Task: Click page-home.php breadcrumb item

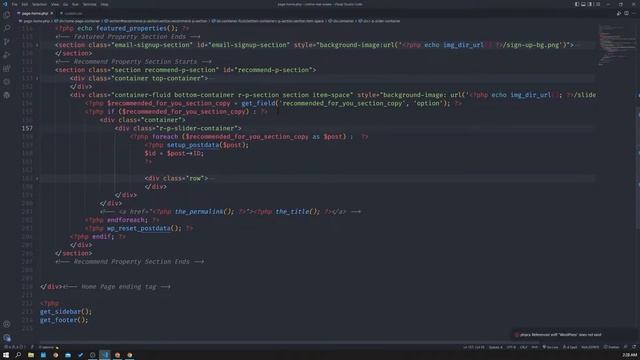Action: pyautogui.click(x=36, y=21)
